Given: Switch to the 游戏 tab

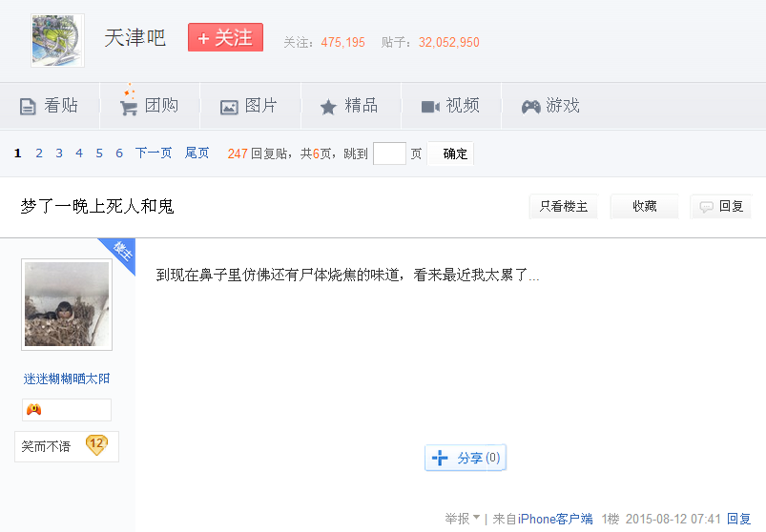Looking at the screenshot, I should pyautogui.click(x=551, y=106).
